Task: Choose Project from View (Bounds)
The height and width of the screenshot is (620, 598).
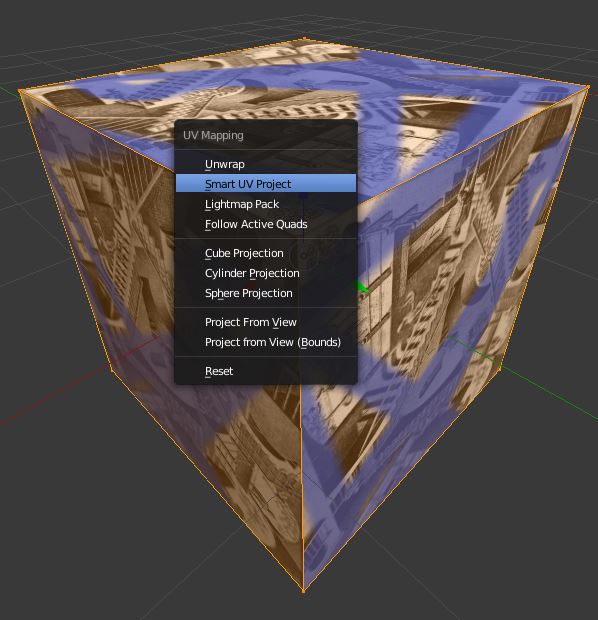Action: (x=266, y=342)
